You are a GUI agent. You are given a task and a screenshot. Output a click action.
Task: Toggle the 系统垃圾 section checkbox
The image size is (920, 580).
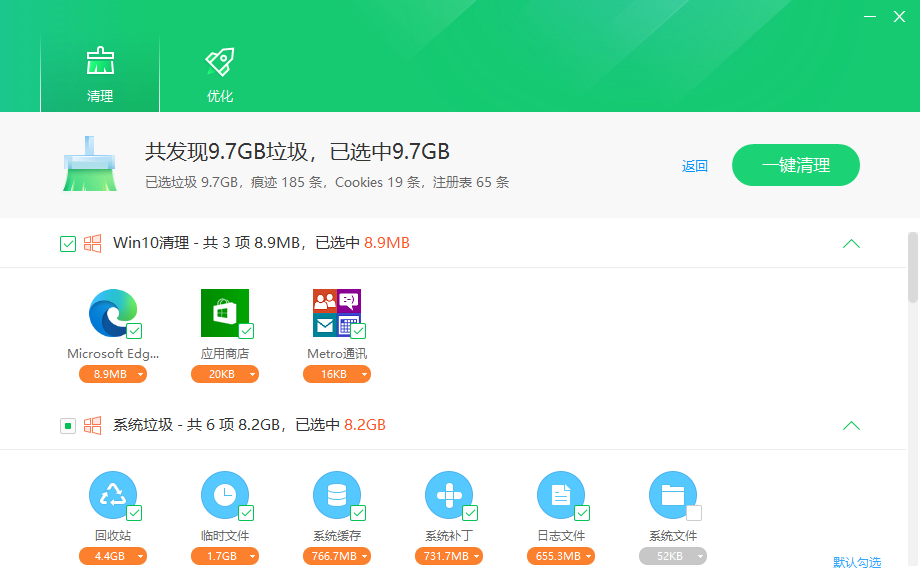68,426
